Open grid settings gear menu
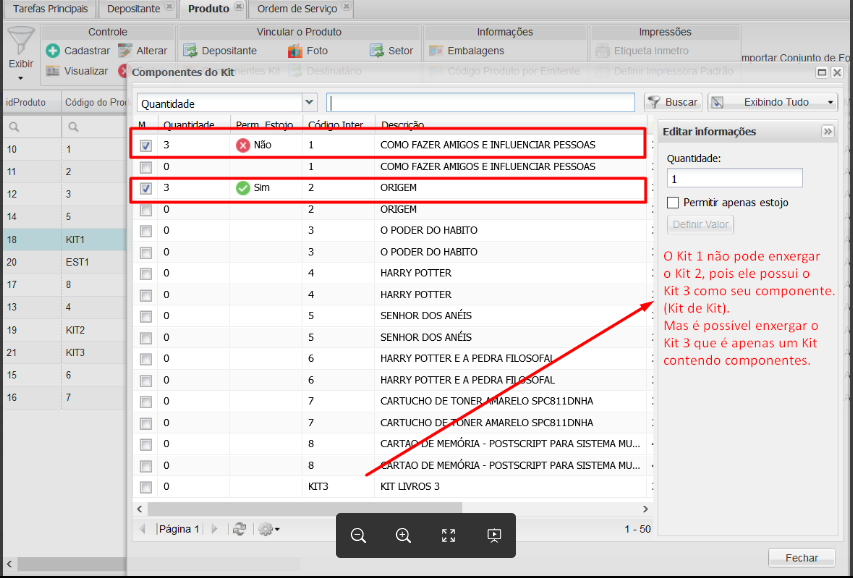853x578 pixels. [x=269, y=529]
